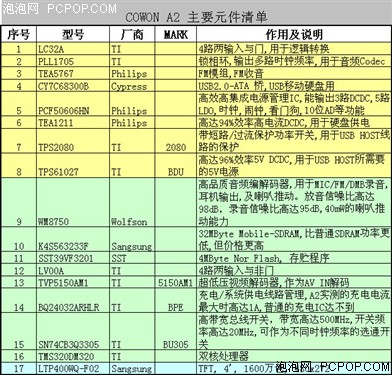Select the LV00A model cell
This screenshot has height=375, width=392.
pos(73,270)
